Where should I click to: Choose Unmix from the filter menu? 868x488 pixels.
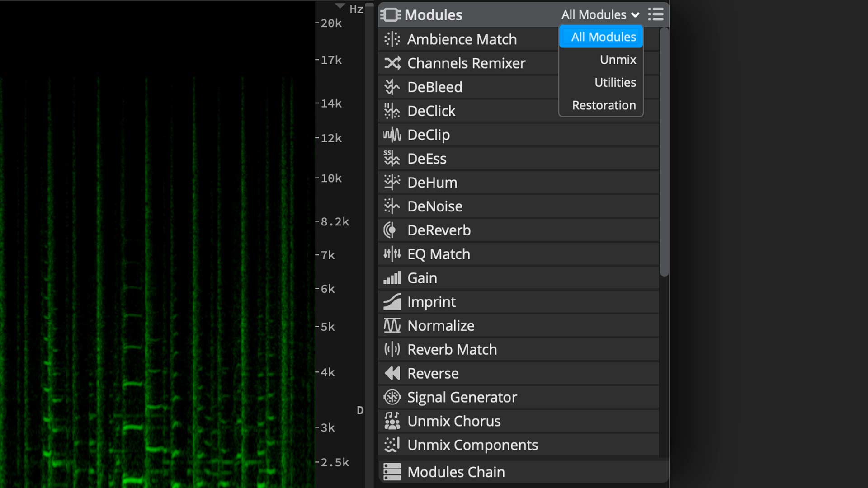click(618, 60)
